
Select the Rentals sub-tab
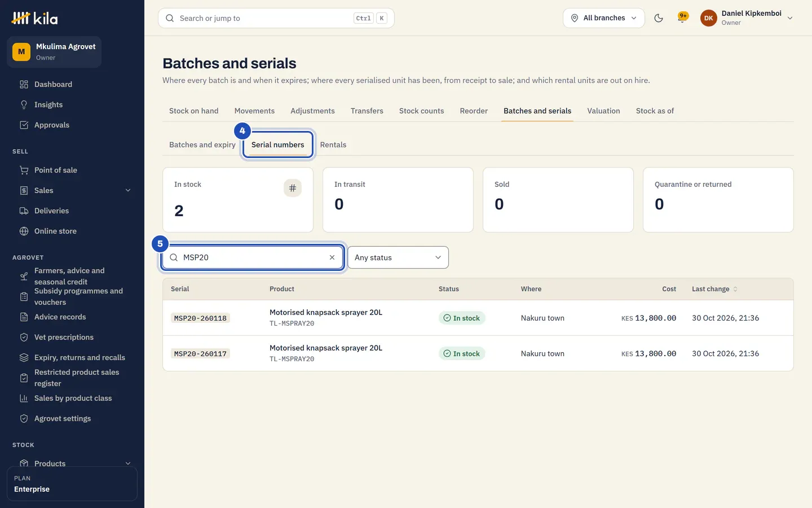[333, 144]
